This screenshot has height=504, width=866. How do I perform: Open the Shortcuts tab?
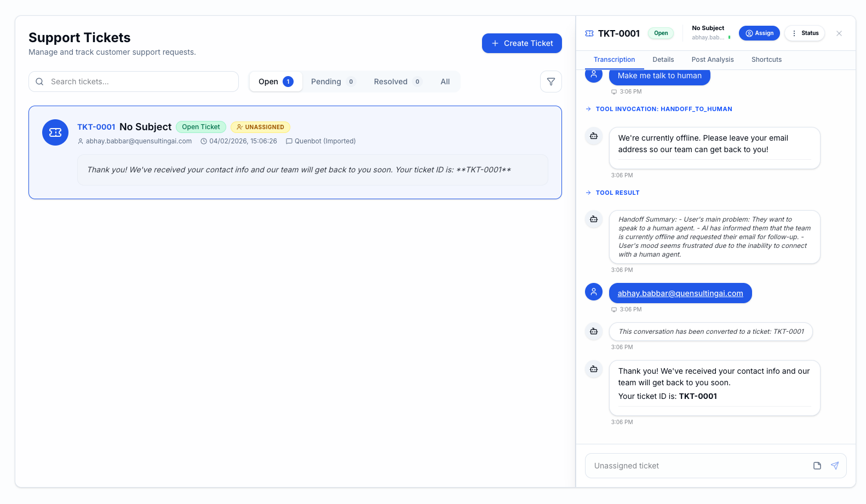coord(766,60)
